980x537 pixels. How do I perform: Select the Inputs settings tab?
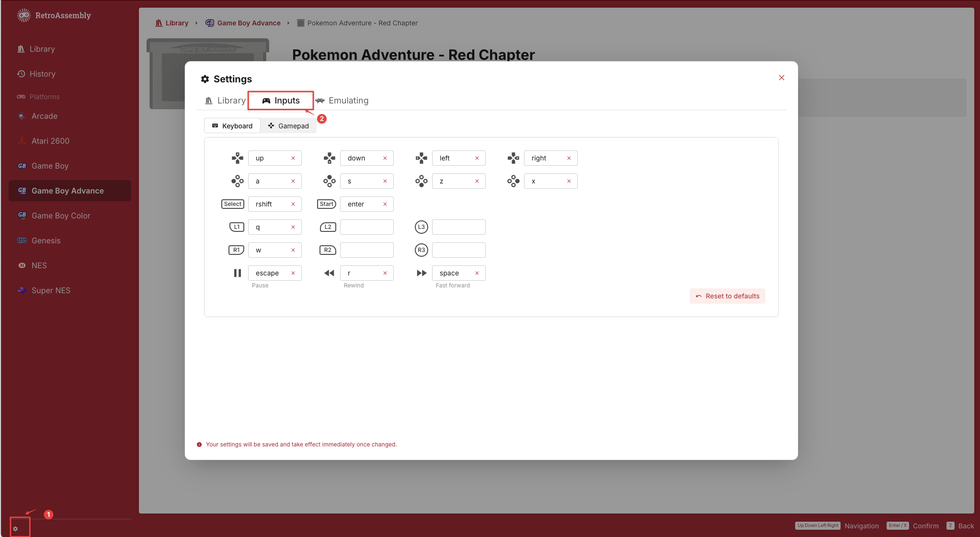tap(281, 101)
